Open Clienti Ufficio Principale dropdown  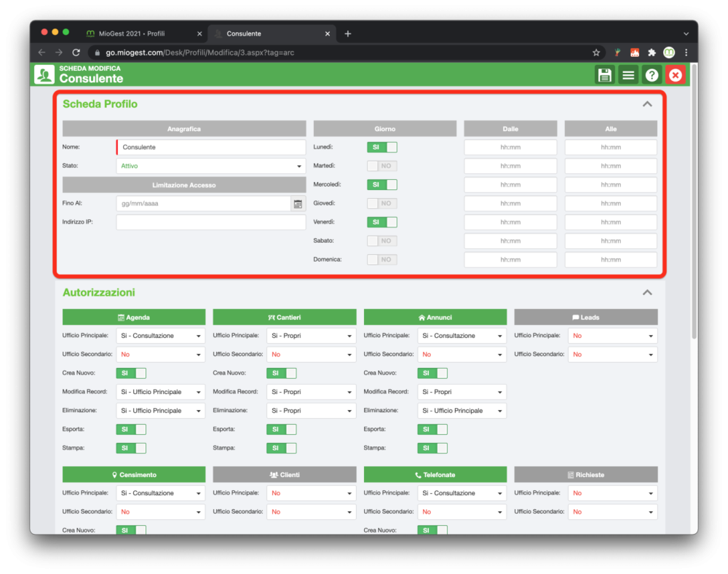pyautogui.click(x=311, y=493)
